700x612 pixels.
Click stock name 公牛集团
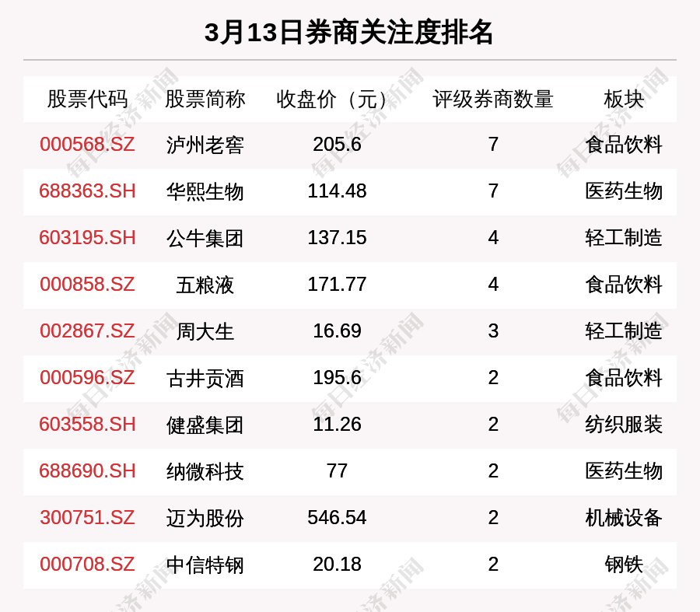click(205, 239)
